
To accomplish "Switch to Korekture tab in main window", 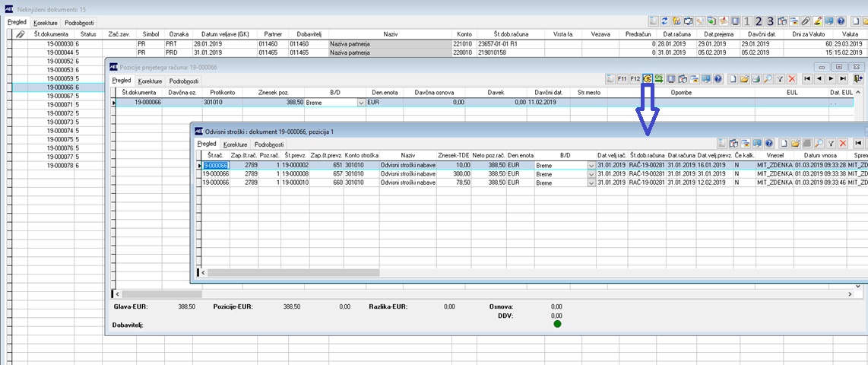I will (x=46, y=24).
